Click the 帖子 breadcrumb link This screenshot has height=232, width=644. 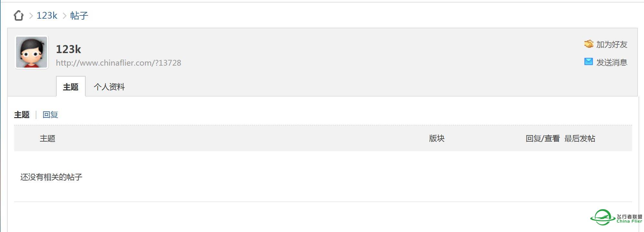[x=79, y=15]
